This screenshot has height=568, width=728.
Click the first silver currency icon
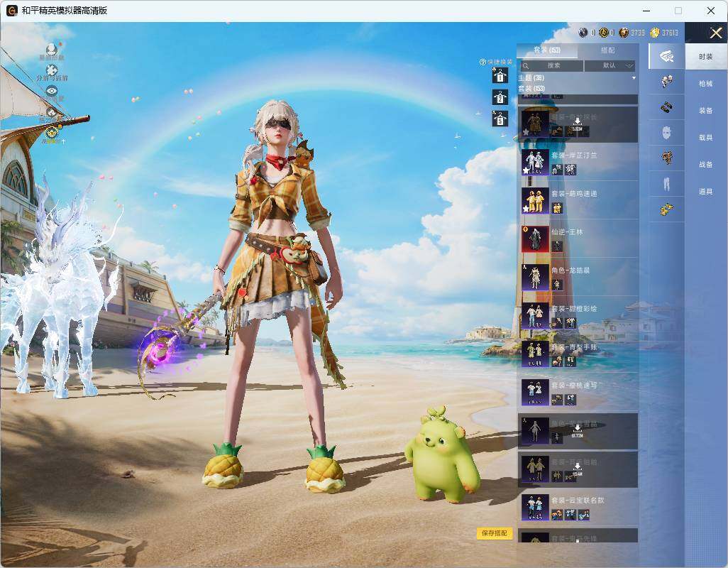[583, 33]
